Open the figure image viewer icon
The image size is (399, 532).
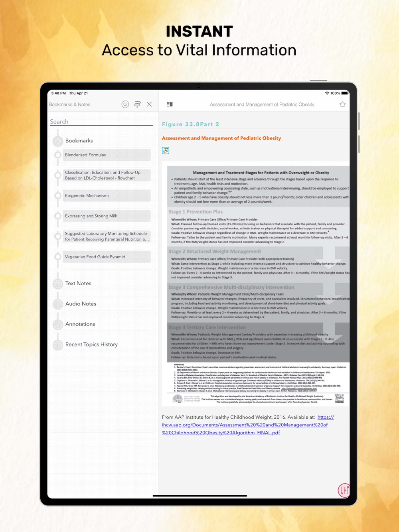coord(166,150)
